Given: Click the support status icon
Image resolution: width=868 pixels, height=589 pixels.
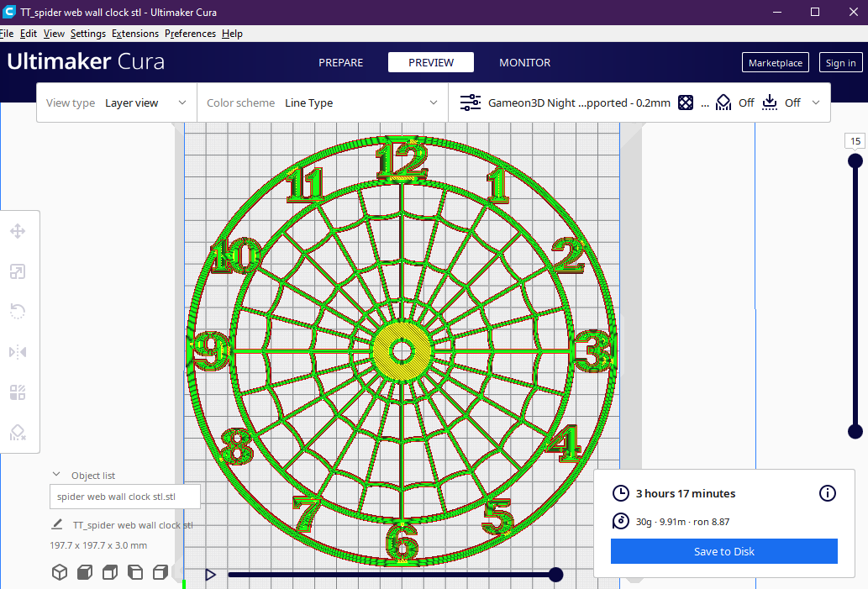Looking at the screenshot, I should pos(723,103).
